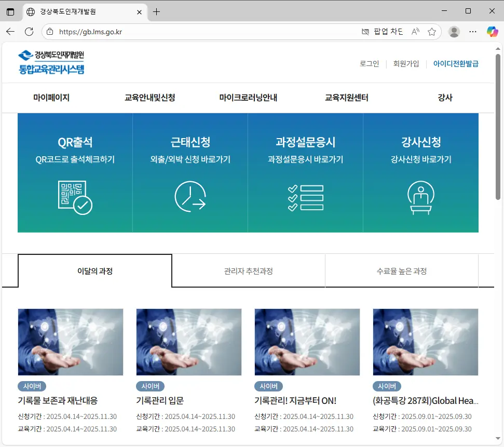Click 기록관리! 지금부터 ON! title
504x447 pixels.
[295, 401]
